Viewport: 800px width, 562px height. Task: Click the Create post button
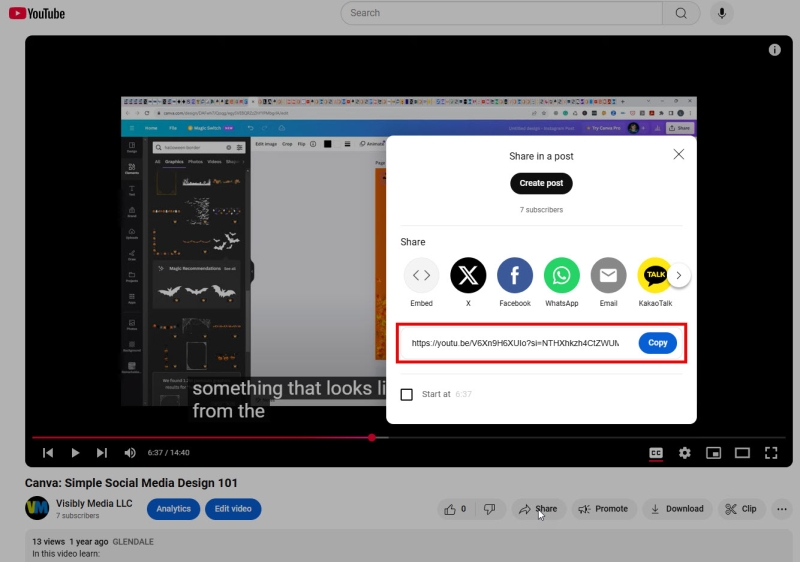[x=541, y=183]
